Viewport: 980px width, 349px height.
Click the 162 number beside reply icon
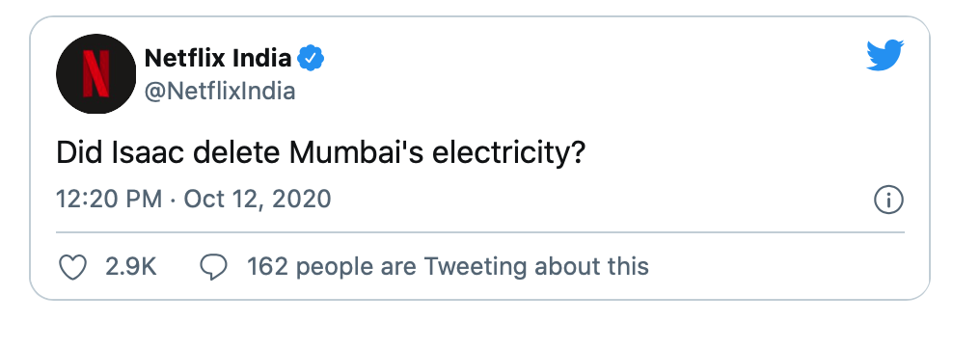(x=267, y=267)
